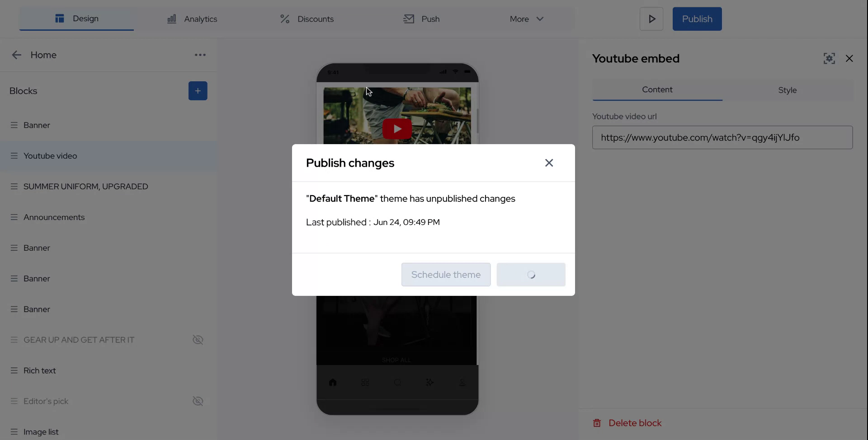Click the Schedule theme button
Viewport: 868px width, 440px height.
tap(445, 274)
